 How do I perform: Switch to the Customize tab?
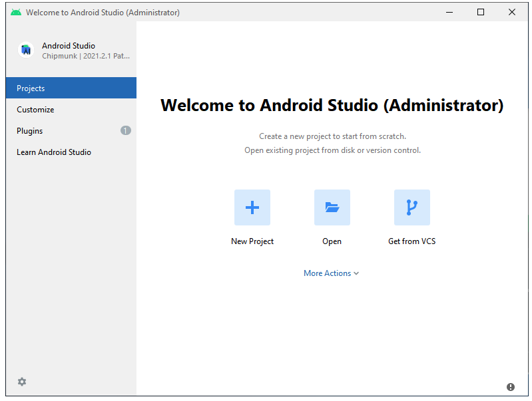pyautogui.click(x=35, y=110)
